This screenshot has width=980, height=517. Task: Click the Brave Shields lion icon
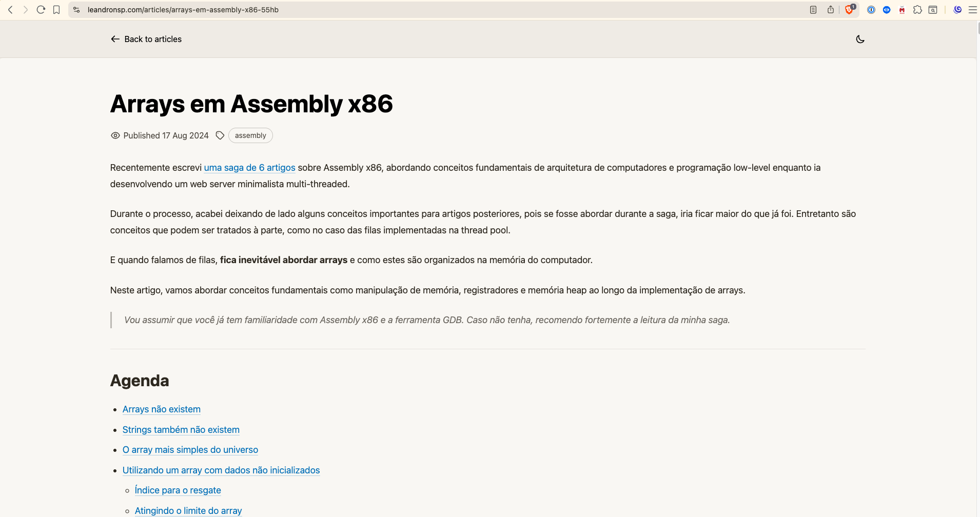(849, 10)
